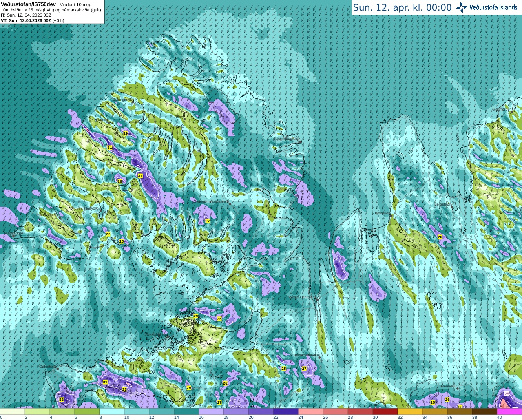
Task: Pick the pale pink 24-26 legend swatch
Action: (311, 411)
